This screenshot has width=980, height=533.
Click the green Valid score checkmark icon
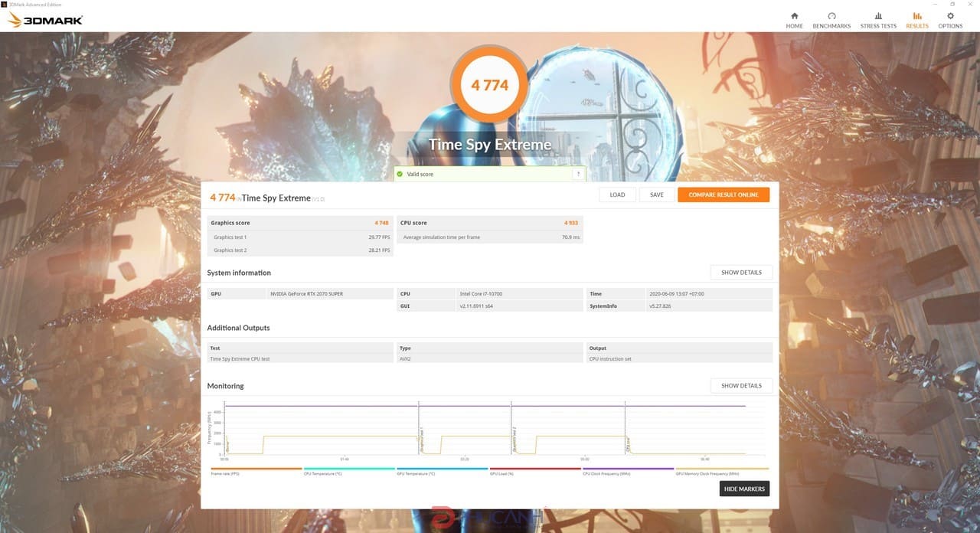click(399, 174)
